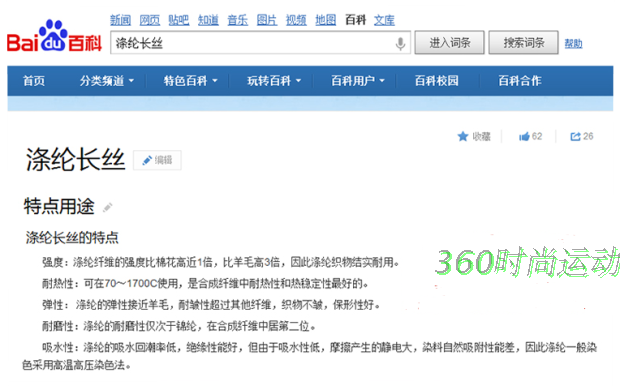620x386 pixels.
Task: Click the 搜索词条 button
Action: click(x=524, y=42)
